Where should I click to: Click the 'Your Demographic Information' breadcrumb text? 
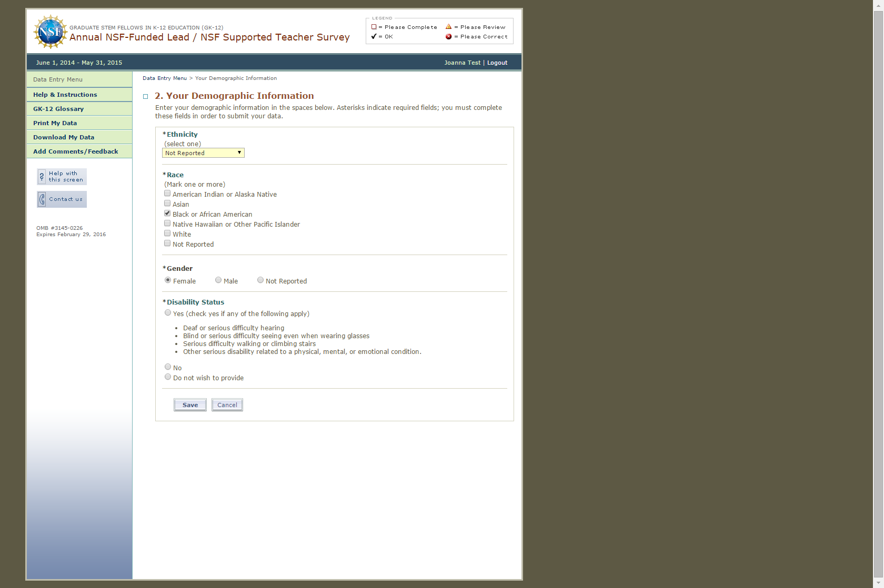(236, 78)
